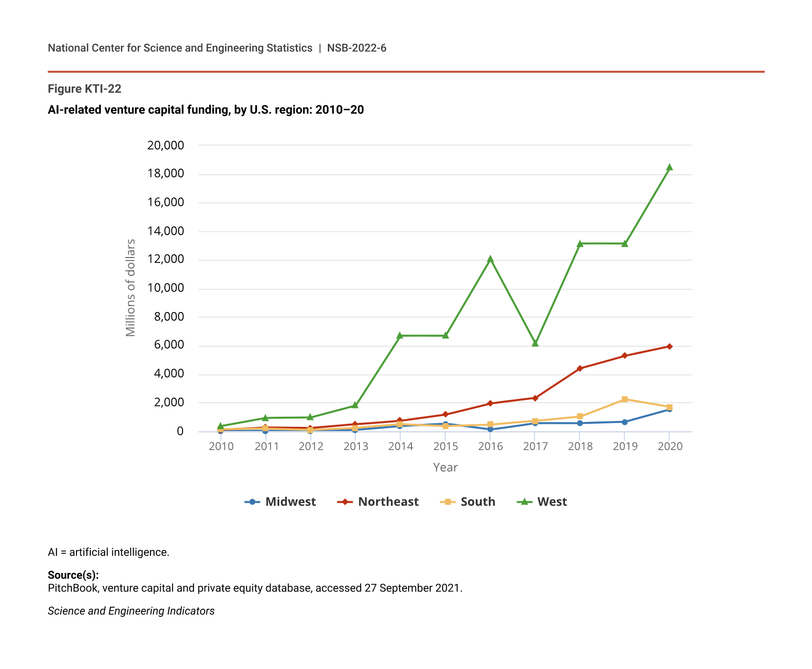Select the Northeast diamond marker for 2018

coord(580,368)
